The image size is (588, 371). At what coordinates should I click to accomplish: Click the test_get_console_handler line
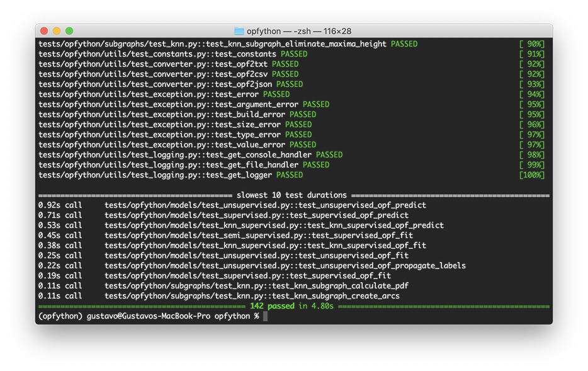pyautogui.click(x=191, y=155)
